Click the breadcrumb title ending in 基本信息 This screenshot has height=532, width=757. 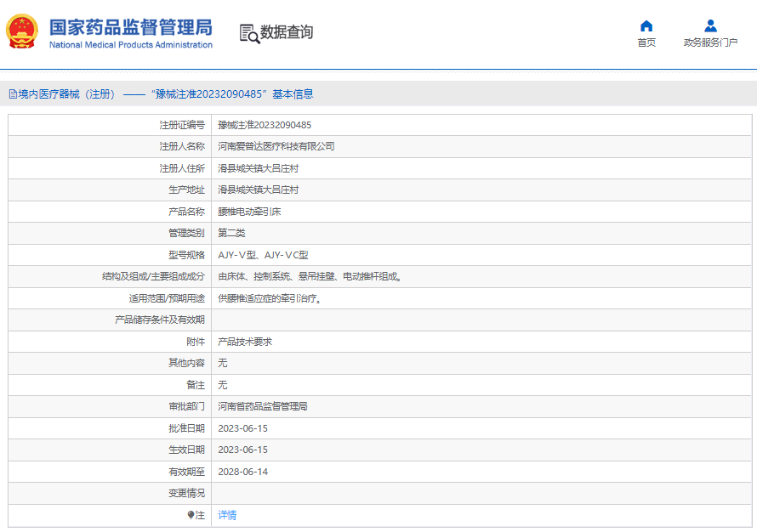coord(232,94)
